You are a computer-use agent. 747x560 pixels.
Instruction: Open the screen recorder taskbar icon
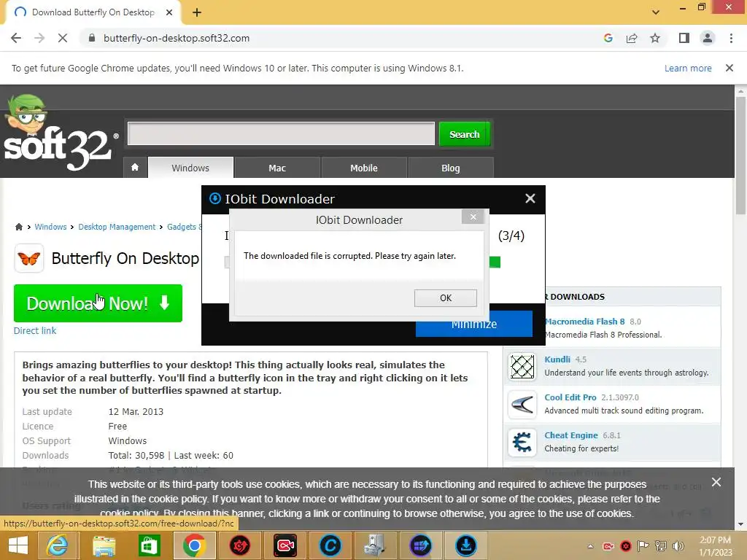tap(285, 545)
